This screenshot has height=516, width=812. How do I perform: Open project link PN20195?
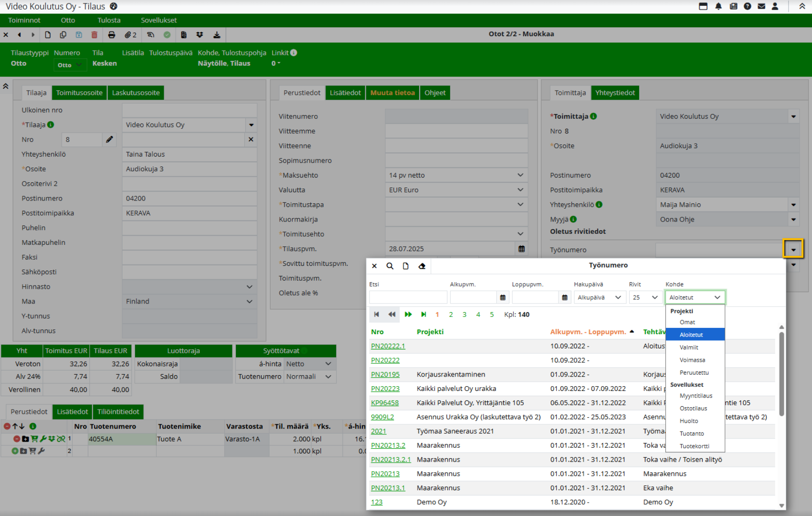point(385,375)
